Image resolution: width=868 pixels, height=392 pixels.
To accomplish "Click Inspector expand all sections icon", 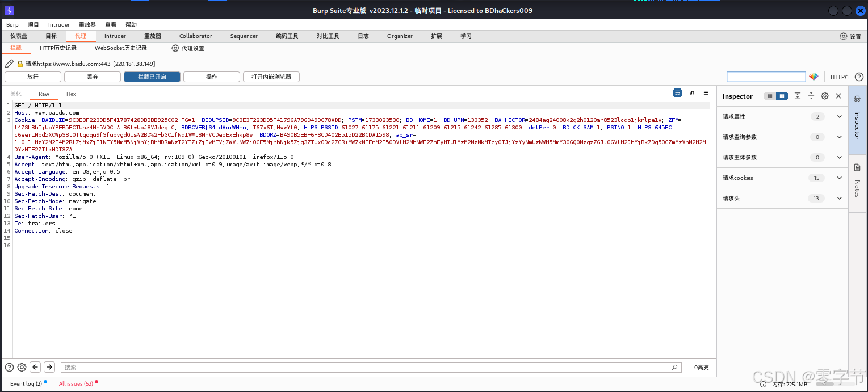I will point(798,96).
